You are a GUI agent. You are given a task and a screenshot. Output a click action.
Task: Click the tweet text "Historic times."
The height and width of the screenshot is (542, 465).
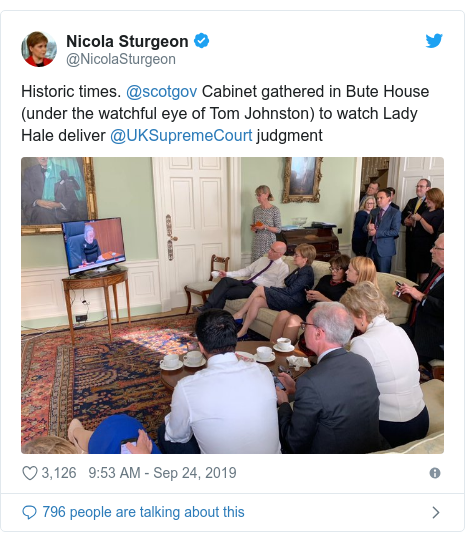pos(71,92)
